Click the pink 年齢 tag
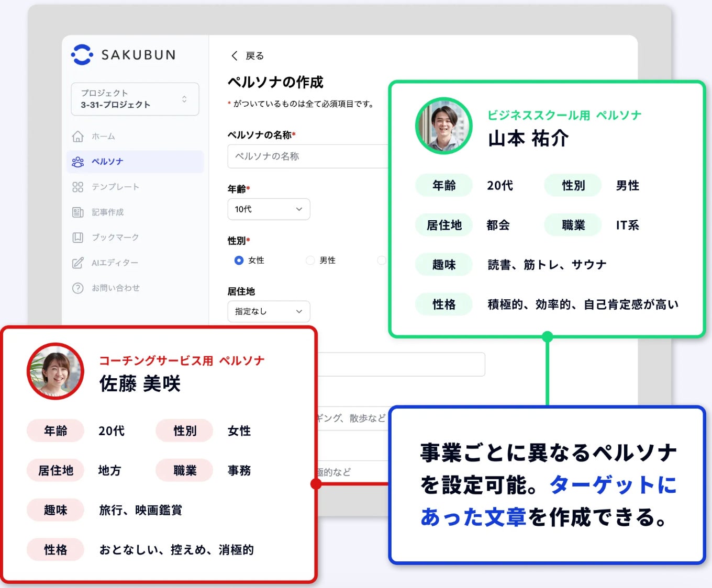 tap(55, 431)
